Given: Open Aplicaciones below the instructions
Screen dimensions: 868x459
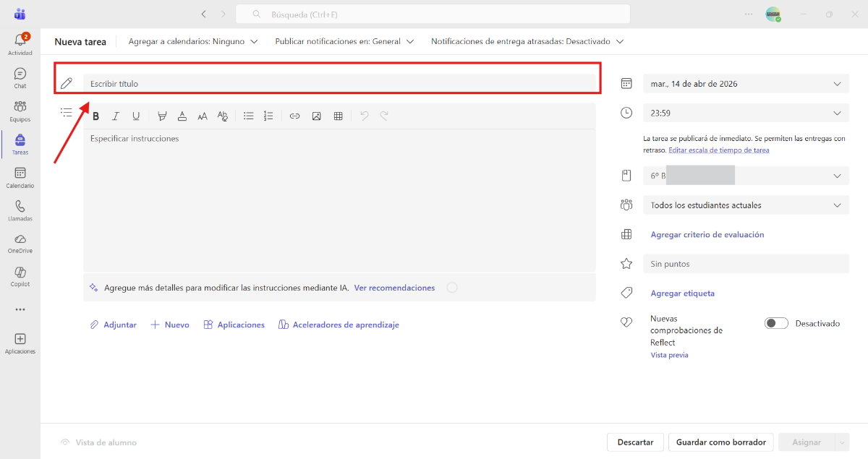Looking at the screenshot, I should [x=234, y=325].
